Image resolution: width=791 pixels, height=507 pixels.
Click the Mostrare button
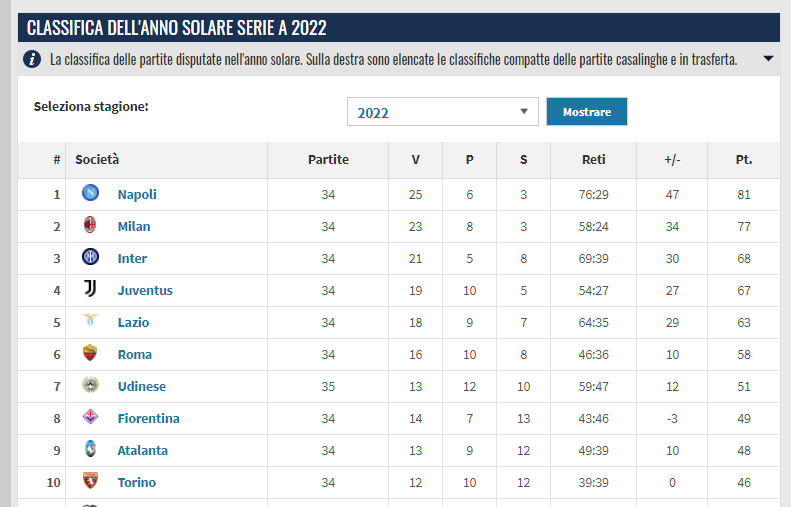[x=587, y=111]
